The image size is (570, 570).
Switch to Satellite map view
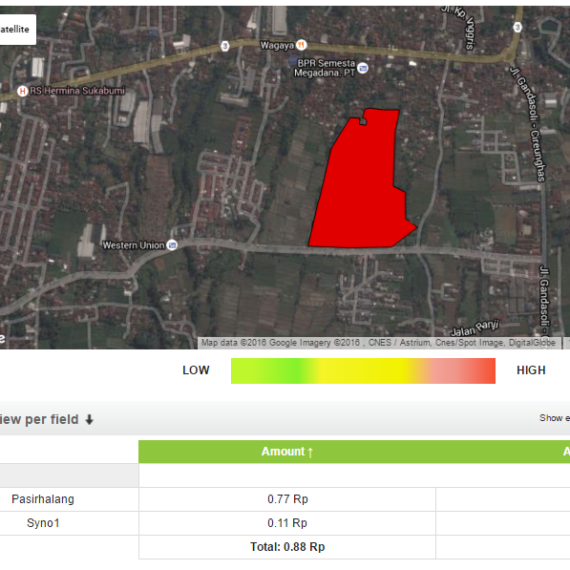click(15, 29)
